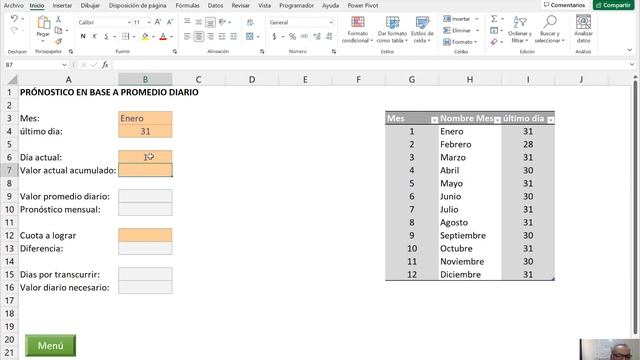Click the cell borders icon
Screen dimensions: 640x360
coord(126,37)
